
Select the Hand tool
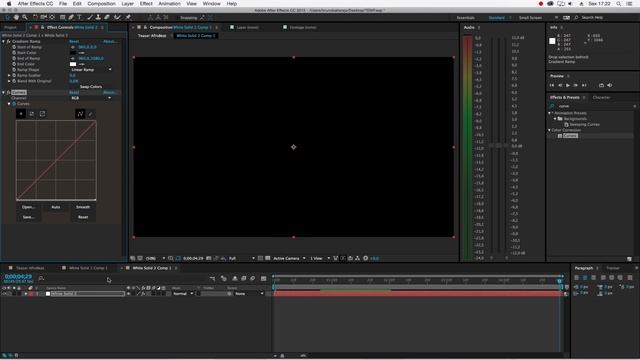(16, 18)
